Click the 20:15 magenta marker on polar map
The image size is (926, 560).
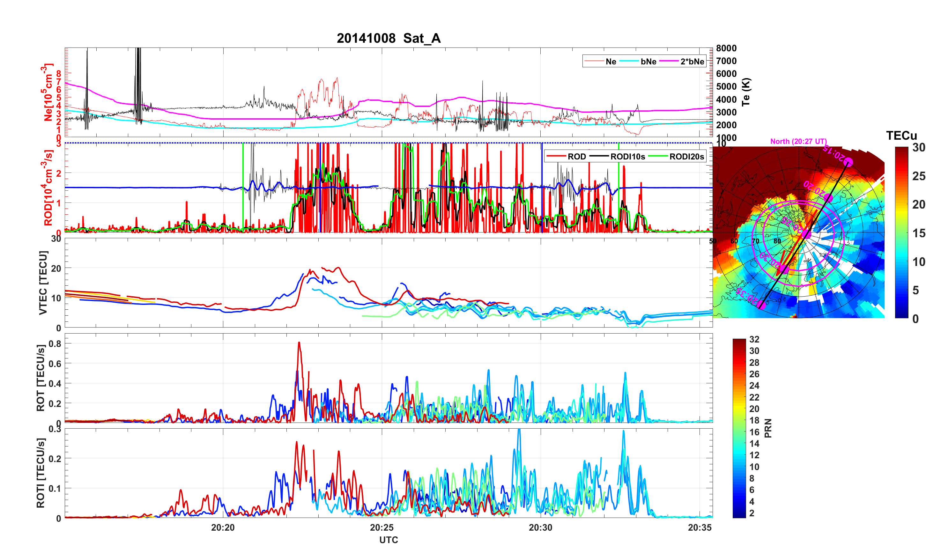pos(848,162)
